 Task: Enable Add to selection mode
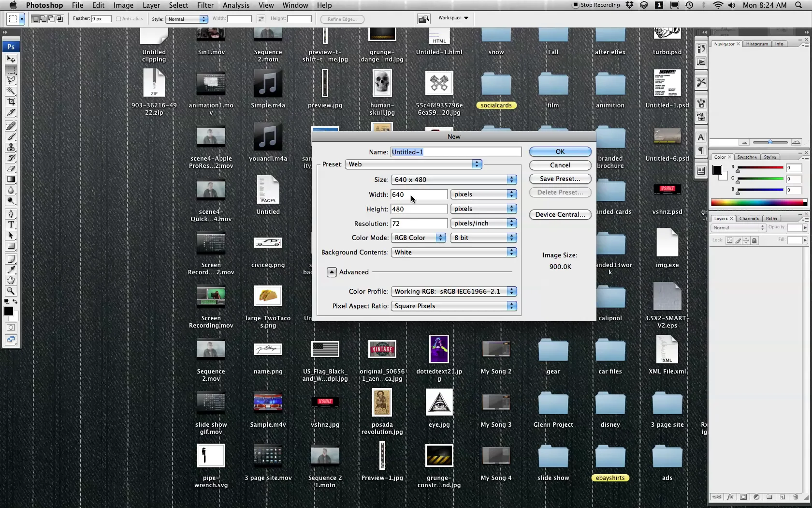pos(43,19)
